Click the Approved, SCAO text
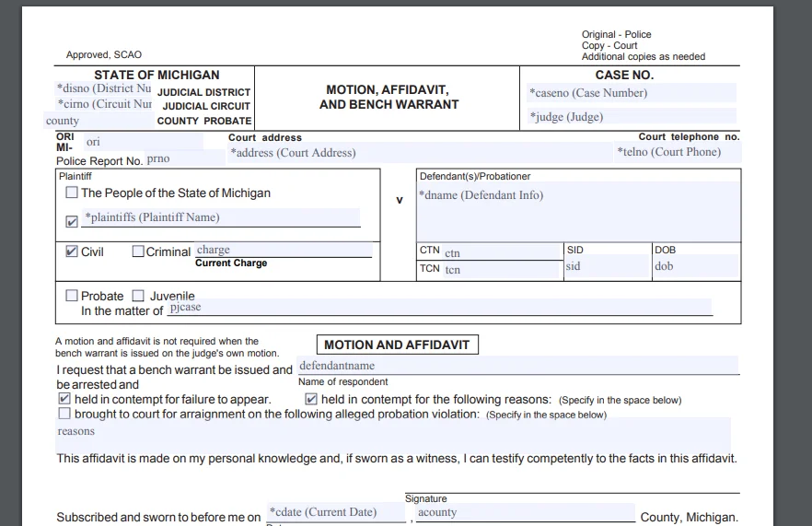The image size is (812, 526). tap(103, 54)
